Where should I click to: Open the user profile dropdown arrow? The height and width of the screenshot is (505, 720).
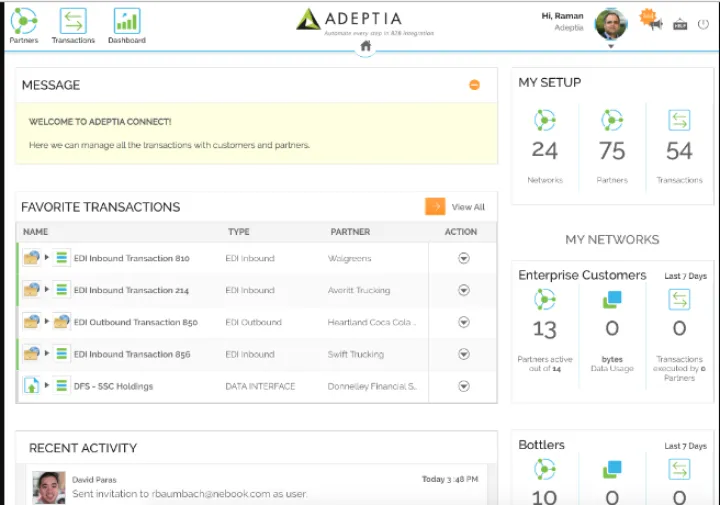click(611, 46)
